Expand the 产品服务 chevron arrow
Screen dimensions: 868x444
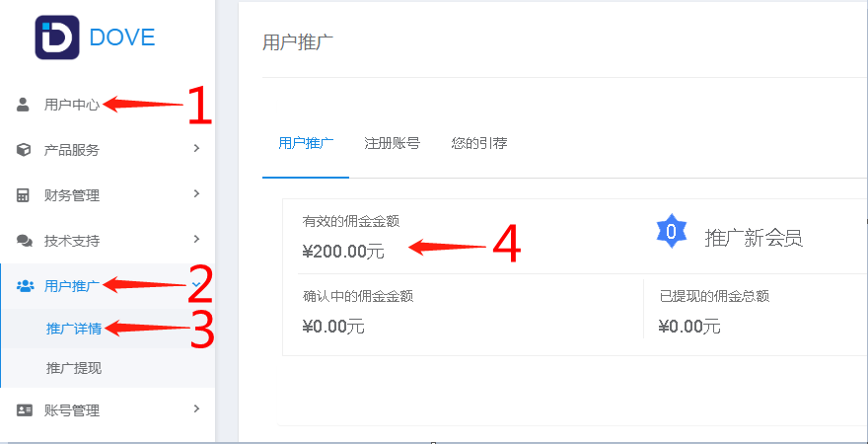coord(196,148)
